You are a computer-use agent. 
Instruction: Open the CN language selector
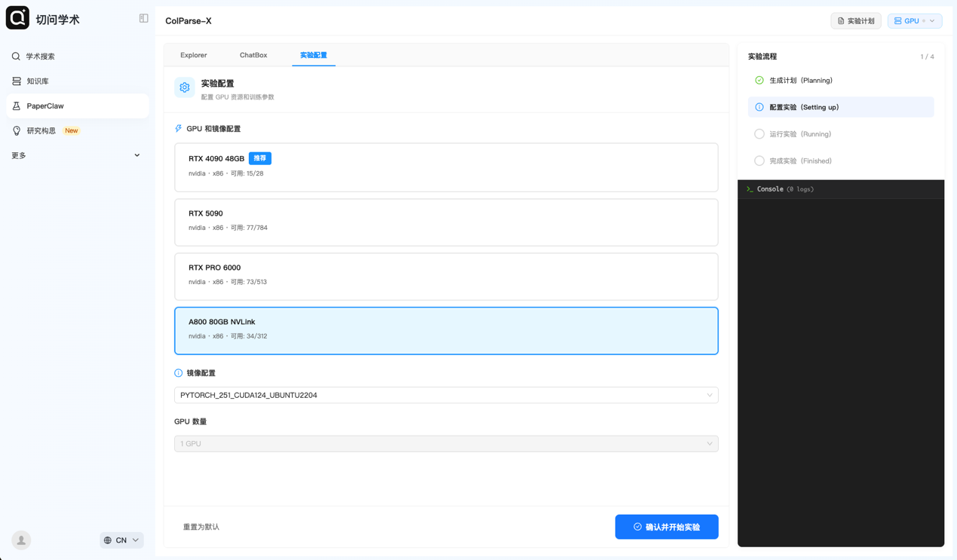click(121, 540)
